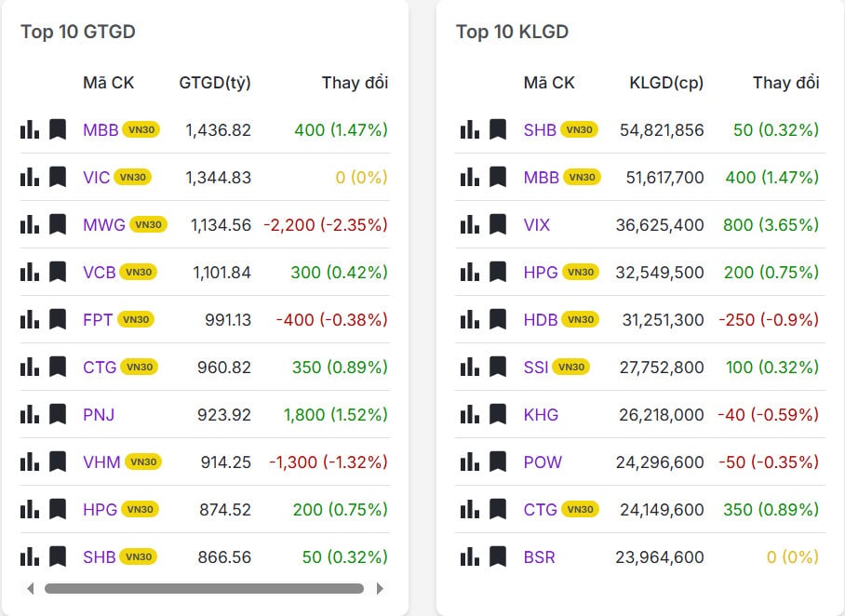The width and height of the screenshot is (845, 616).
Task: Bookmark SHB in Top 10 KLGD
Action: click(498, 129)
